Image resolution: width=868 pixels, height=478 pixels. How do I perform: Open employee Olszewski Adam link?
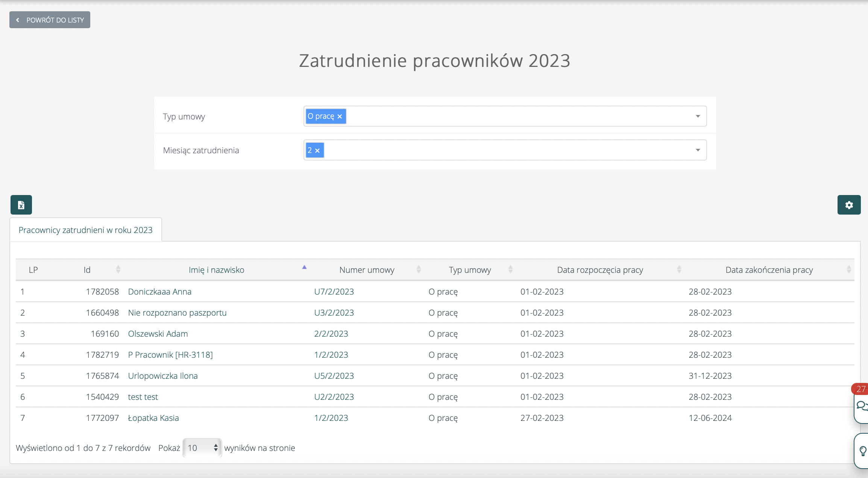[158, 334]
